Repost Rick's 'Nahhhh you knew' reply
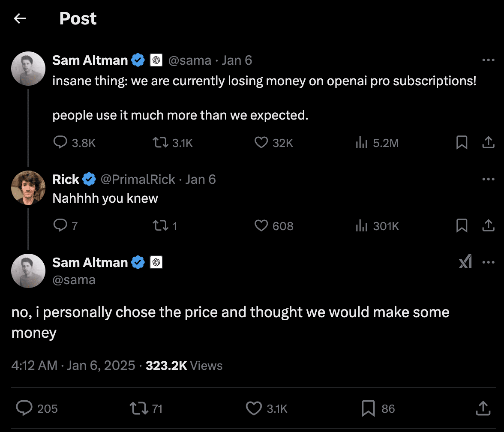 160,226
